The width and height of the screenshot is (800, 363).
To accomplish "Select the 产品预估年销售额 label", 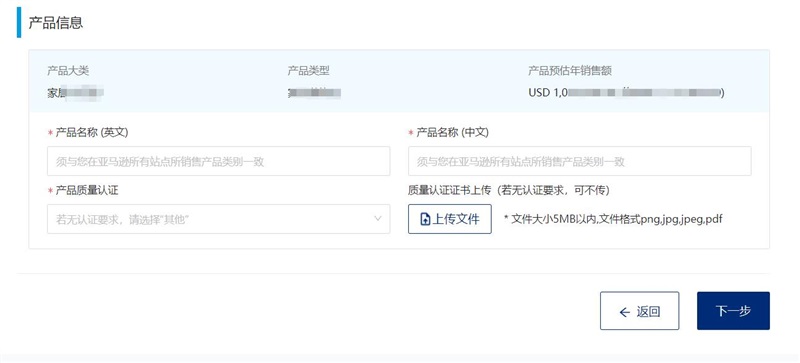I will 570,71.
